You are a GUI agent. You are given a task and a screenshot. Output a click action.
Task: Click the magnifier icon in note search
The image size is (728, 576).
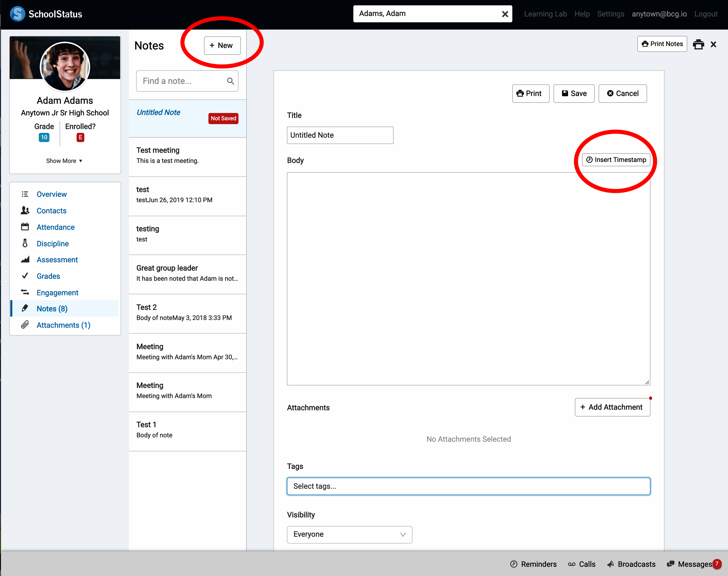230,81
